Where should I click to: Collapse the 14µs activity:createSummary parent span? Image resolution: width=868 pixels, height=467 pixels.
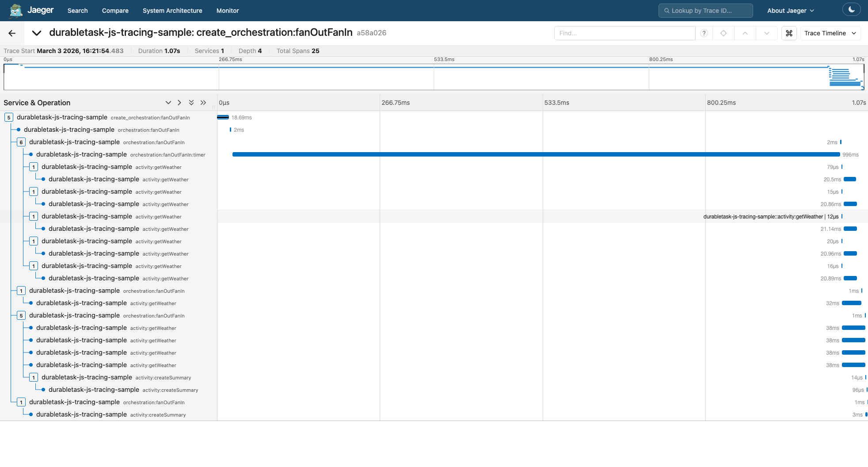34,378
